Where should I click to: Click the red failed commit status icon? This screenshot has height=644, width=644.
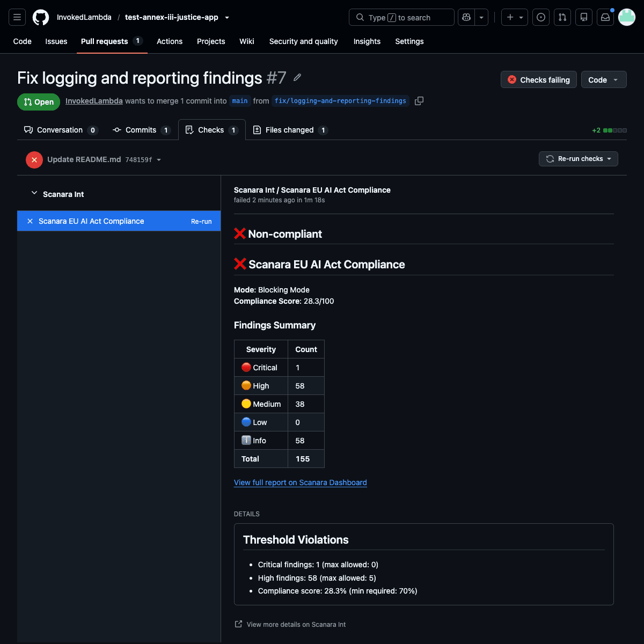pyautogui.click(x=34, y=160)
